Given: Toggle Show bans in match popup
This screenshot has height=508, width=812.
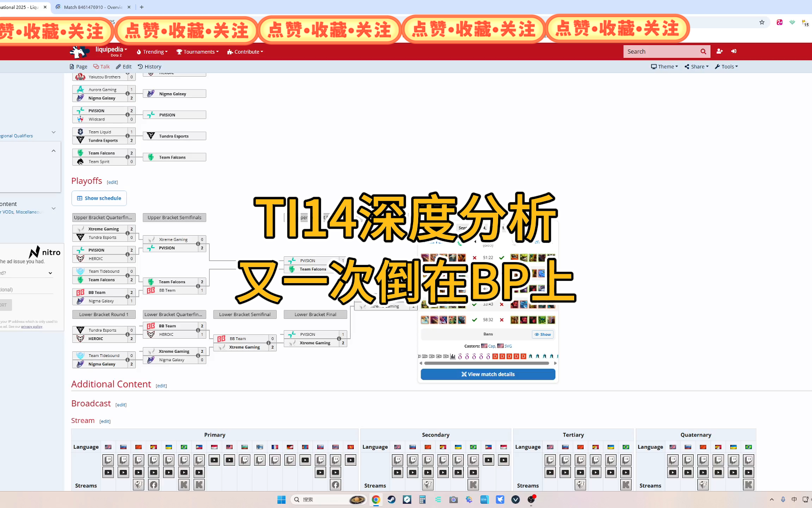Looking at the screenshot, I should click(x=543, y=334).
